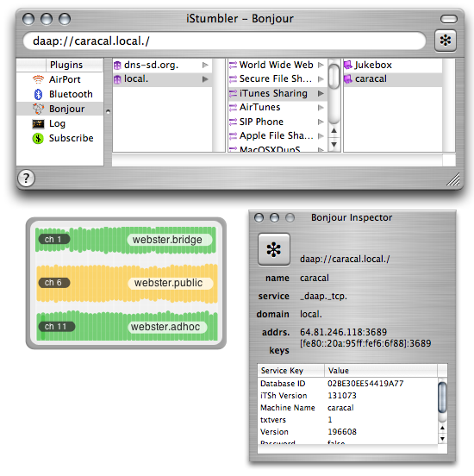Click the splitter handle beside the plugins list
This screenshot has width=474, height=476.
pyautogui.click(x=108, y=112)
